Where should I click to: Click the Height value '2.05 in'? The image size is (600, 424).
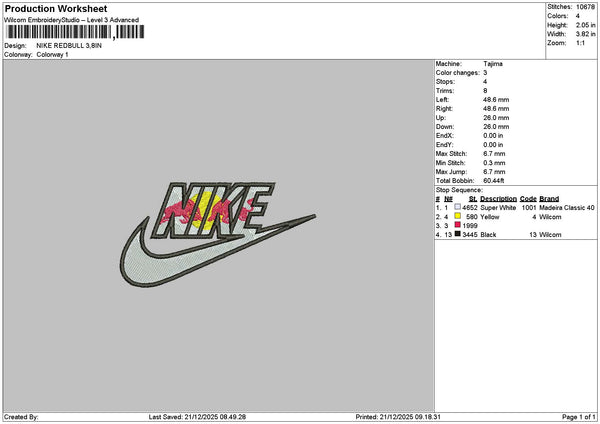click(585, 25)
